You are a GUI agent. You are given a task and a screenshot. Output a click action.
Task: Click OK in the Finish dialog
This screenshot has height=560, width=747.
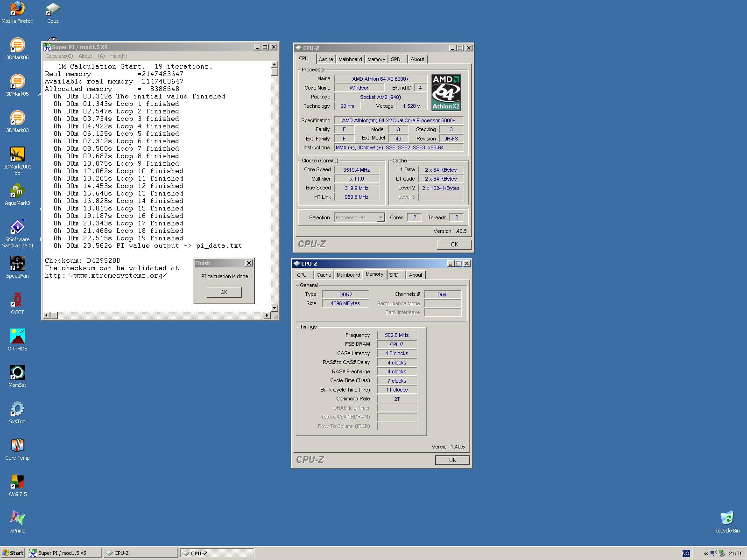coord(224,292)
